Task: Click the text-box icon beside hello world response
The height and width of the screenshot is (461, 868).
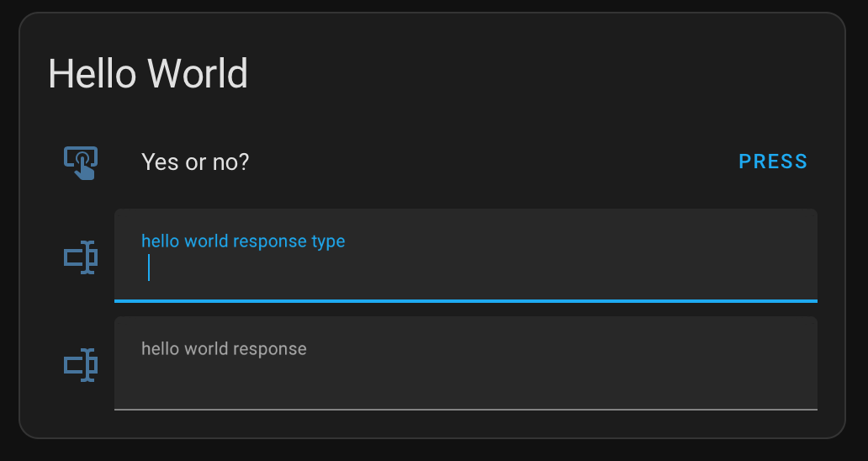Action: [x=81, y=365]
